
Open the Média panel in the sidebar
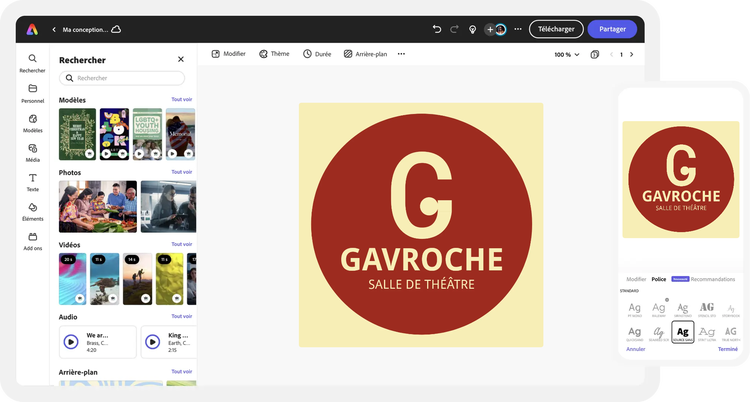pos(33,152)
